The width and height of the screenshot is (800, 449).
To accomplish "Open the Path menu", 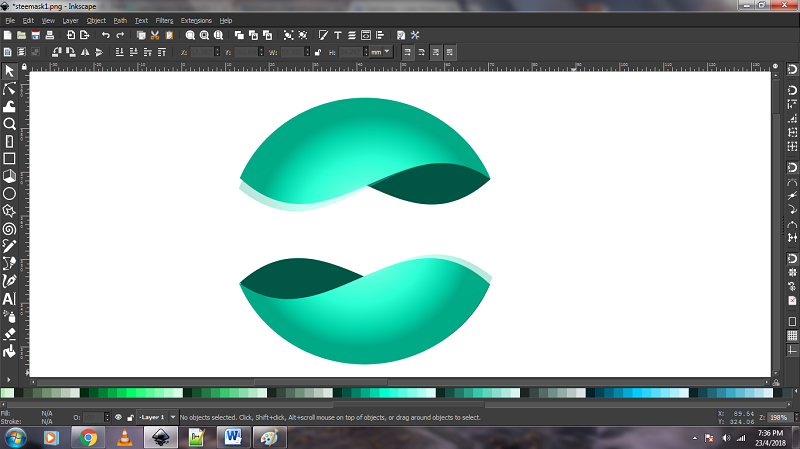I will point(120,20).
